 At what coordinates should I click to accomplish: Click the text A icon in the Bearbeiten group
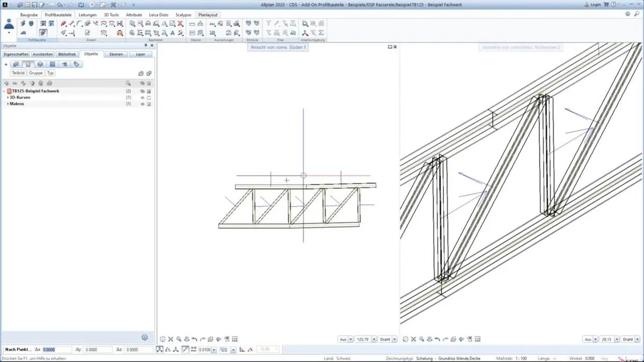point(172,33)
